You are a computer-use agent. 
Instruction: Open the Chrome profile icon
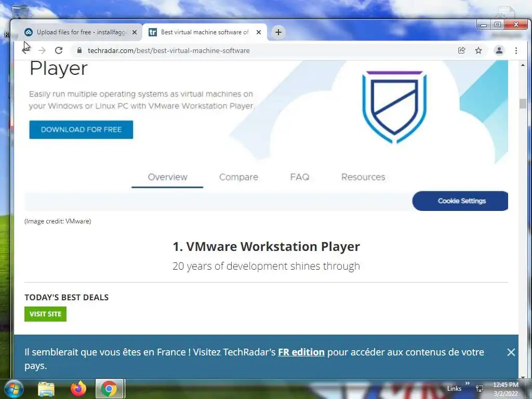[499, 50]
